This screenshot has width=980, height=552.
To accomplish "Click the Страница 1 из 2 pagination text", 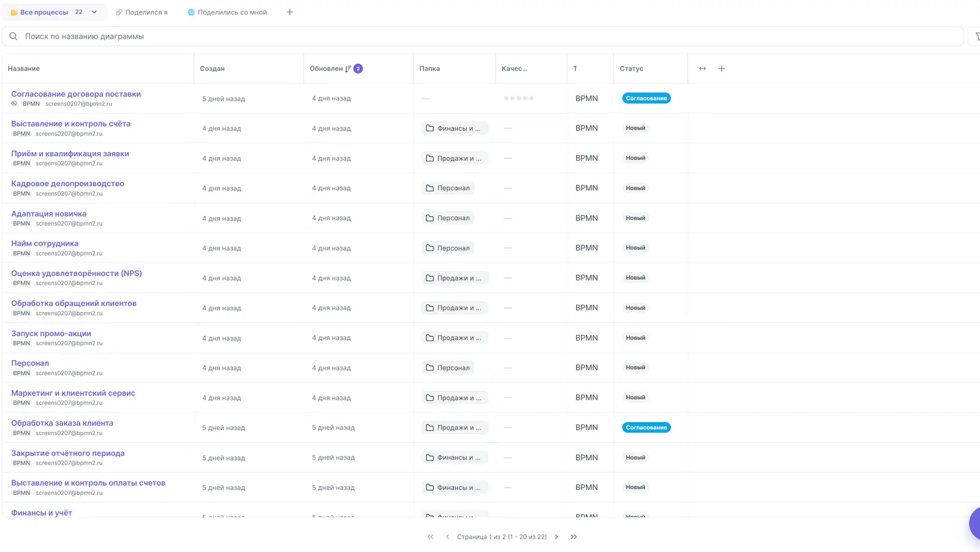I will (x=502, y=537).
